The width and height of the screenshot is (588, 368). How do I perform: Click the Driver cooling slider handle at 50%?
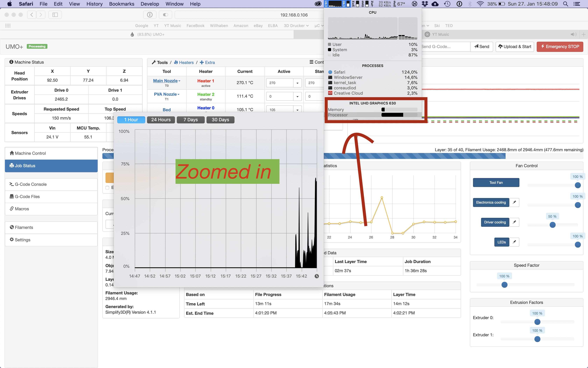coord(552,225)
